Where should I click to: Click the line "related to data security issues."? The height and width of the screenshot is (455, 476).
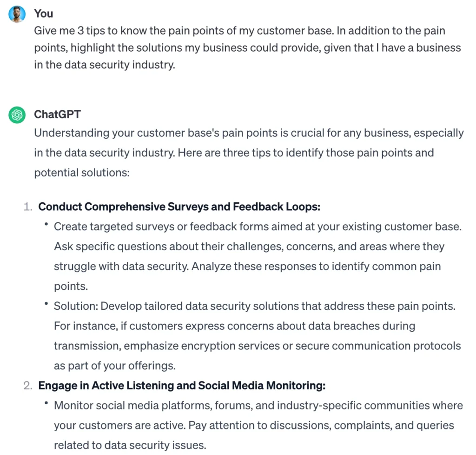pos(130,445)
